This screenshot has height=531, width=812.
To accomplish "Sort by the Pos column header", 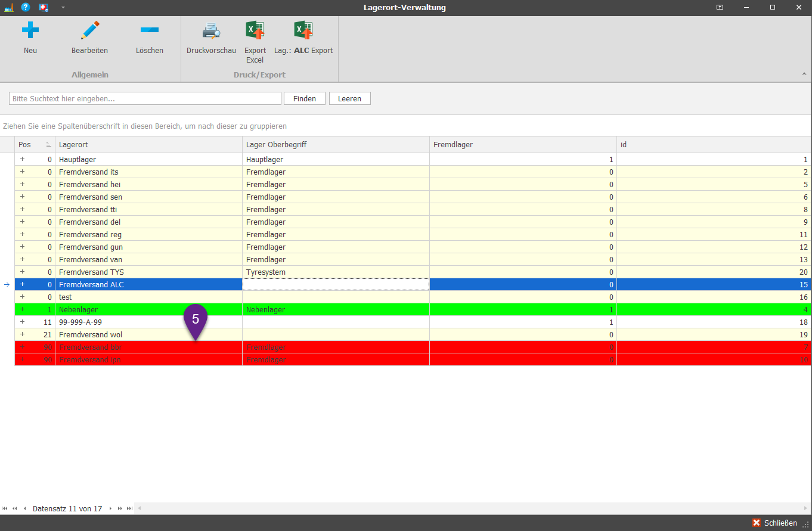I will (x=35, y=145).
